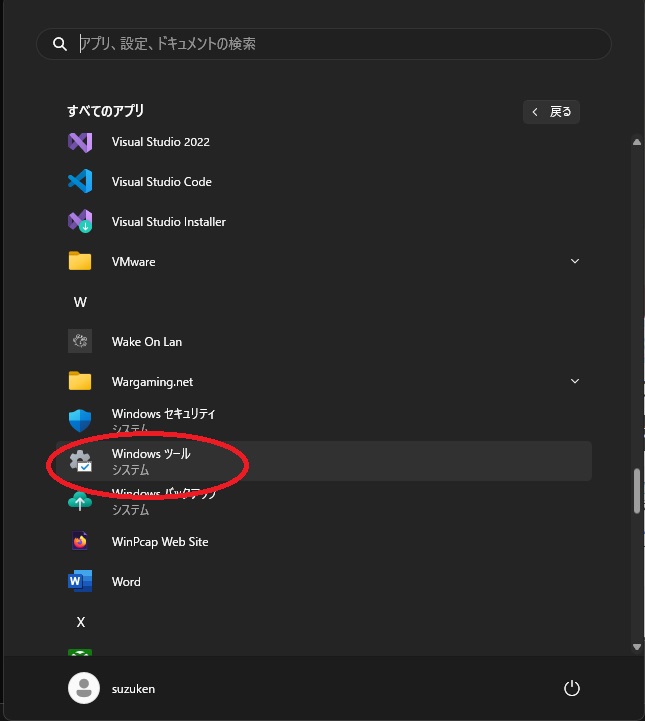Click the scrollbar down arrow

637,647
